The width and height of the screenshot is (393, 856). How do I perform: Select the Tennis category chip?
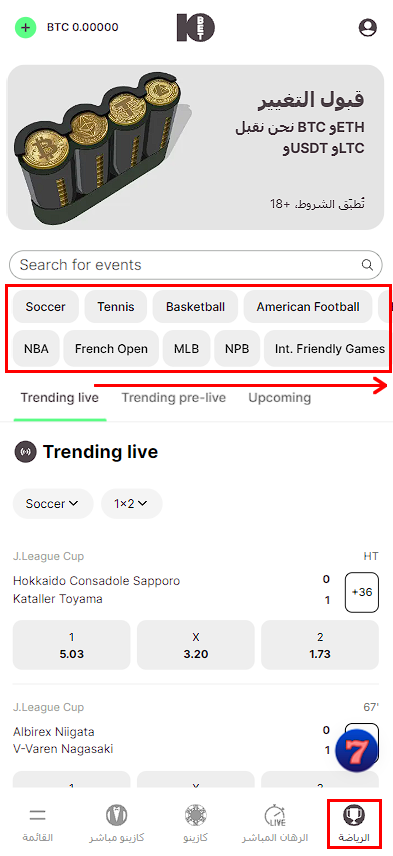(x=116, y=307)
